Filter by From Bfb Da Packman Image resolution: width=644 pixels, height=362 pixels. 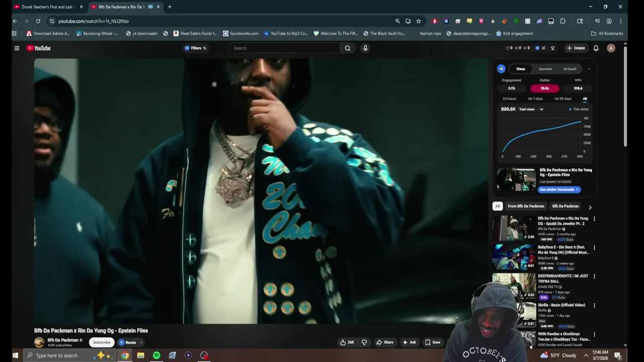pyautogui.click(x=526, y=206)
